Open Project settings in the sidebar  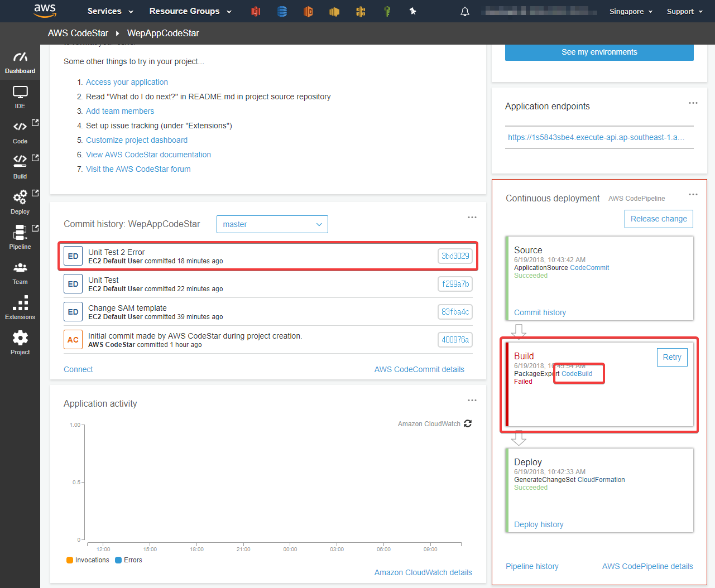(x=20, y=344)
